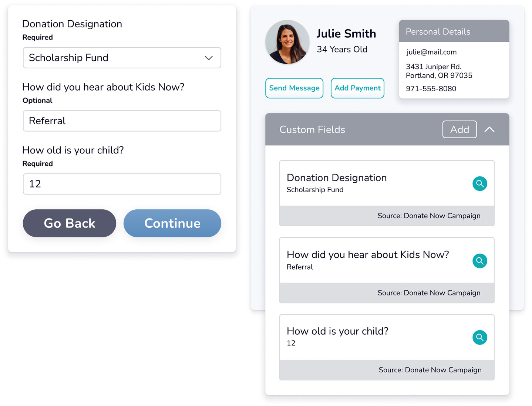Select the Personal Details panel header
Viewport: 532px width, 406px height.
pyautogui.click(x=454, y=31)
